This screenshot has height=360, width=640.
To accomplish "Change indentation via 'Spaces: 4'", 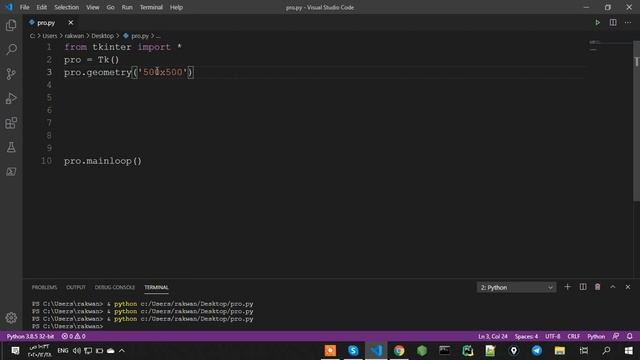I will [526, 336].
